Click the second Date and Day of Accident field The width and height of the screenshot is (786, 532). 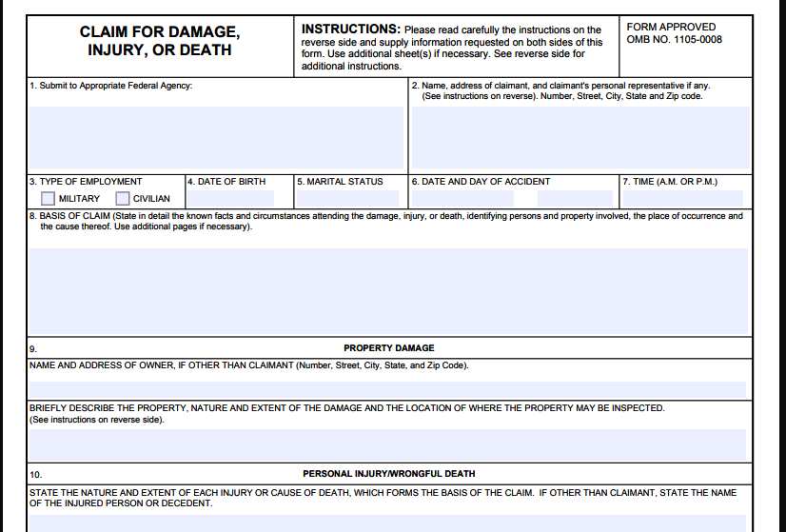575,199
